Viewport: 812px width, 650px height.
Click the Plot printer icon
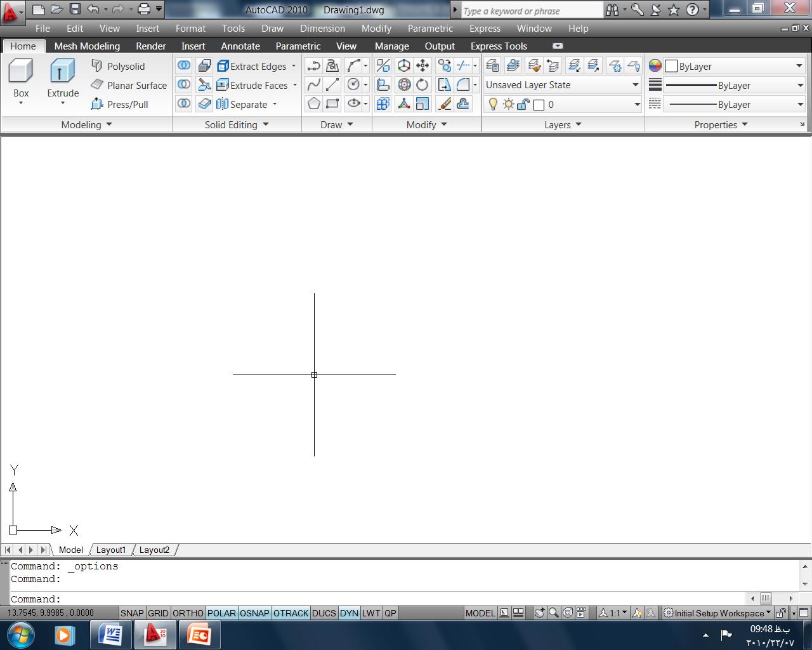click(x=144, y=10)
